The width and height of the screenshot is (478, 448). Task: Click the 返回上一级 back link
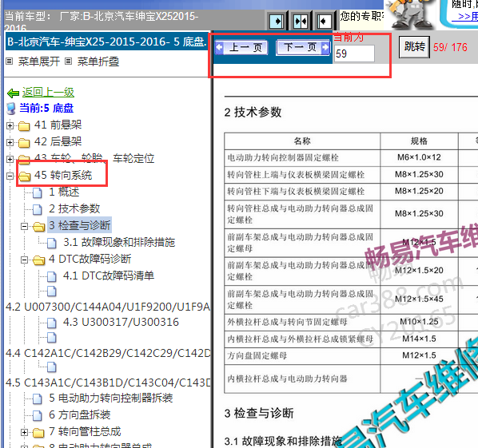pos(48,93)
